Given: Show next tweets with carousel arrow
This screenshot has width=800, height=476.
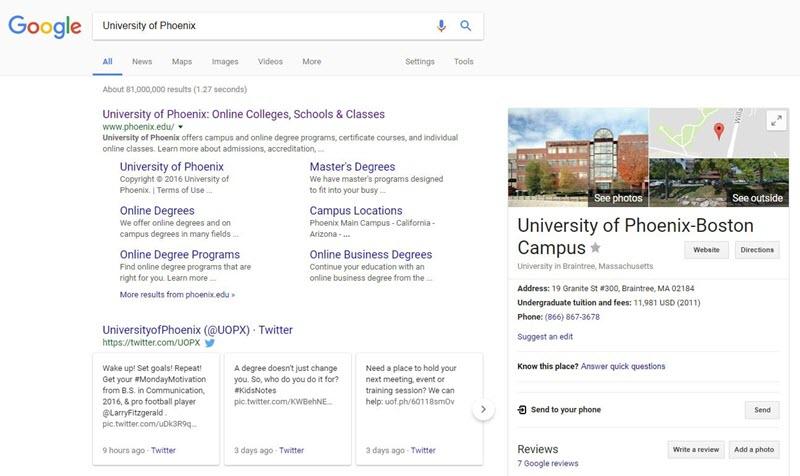Looking at the screenshot, I should point(483,409).
